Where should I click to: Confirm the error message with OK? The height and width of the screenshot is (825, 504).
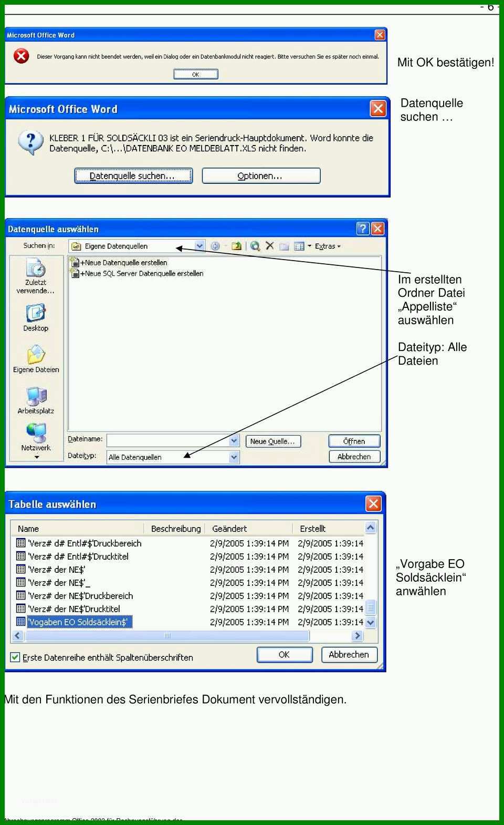pos(196,74)
